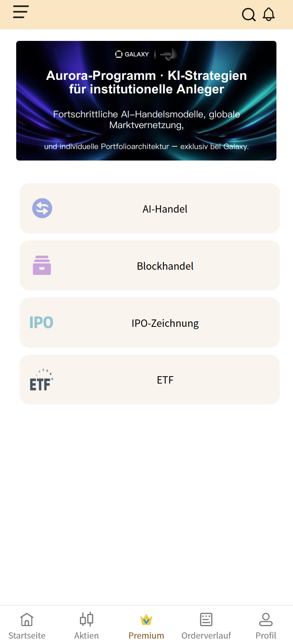Choose the ETF label
Screen dimensions: 293x644
tap(165, 380)
